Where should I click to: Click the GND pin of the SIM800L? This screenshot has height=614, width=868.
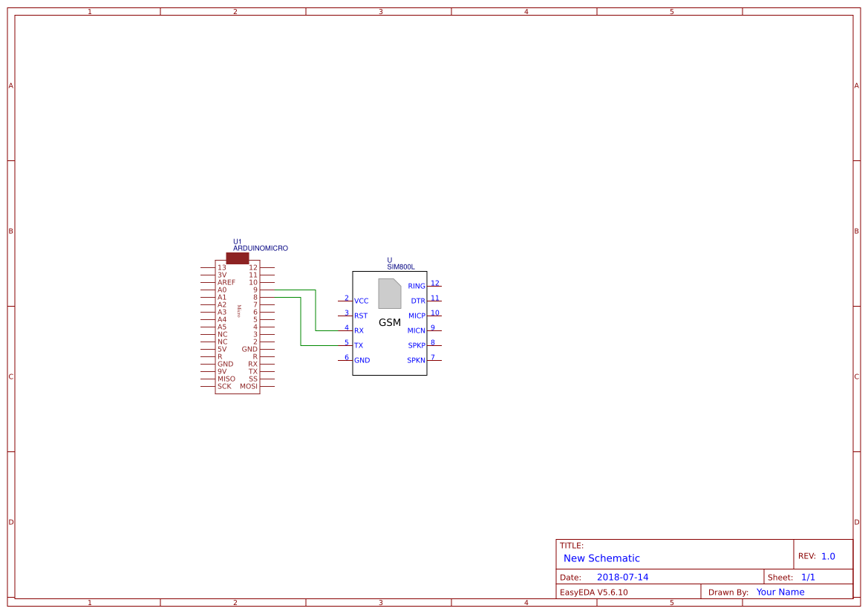coord(362,359)
